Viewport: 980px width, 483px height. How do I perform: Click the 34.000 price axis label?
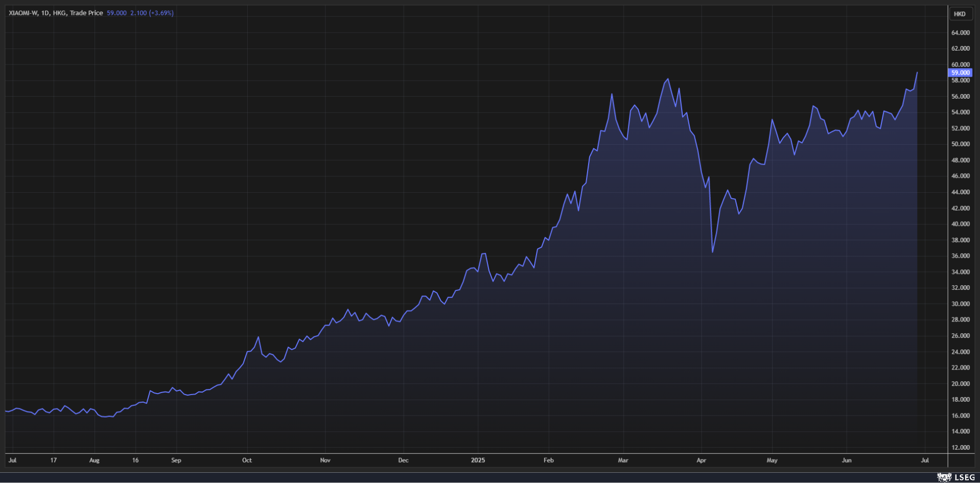click(x=960, y=272)
